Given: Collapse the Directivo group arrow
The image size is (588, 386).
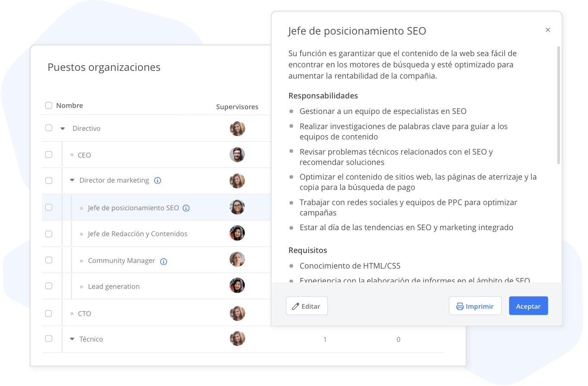Looking at the screenshot, I should coord(63,129).
